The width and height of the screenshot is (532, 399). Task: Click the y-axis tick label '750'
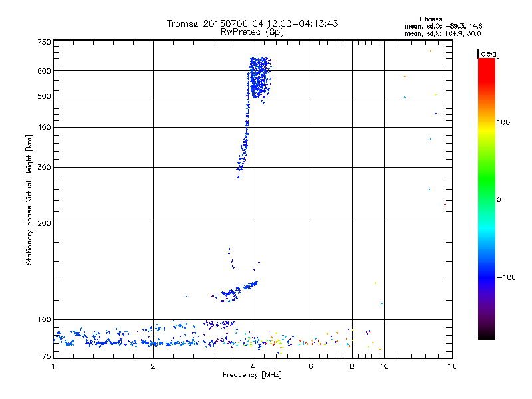44,42
